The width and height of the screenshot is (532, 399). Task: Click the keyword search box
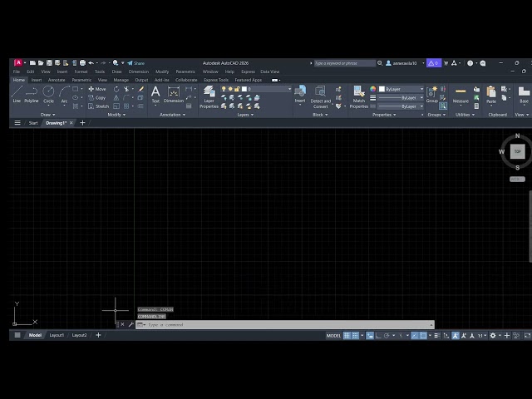[x=344, y=63]
